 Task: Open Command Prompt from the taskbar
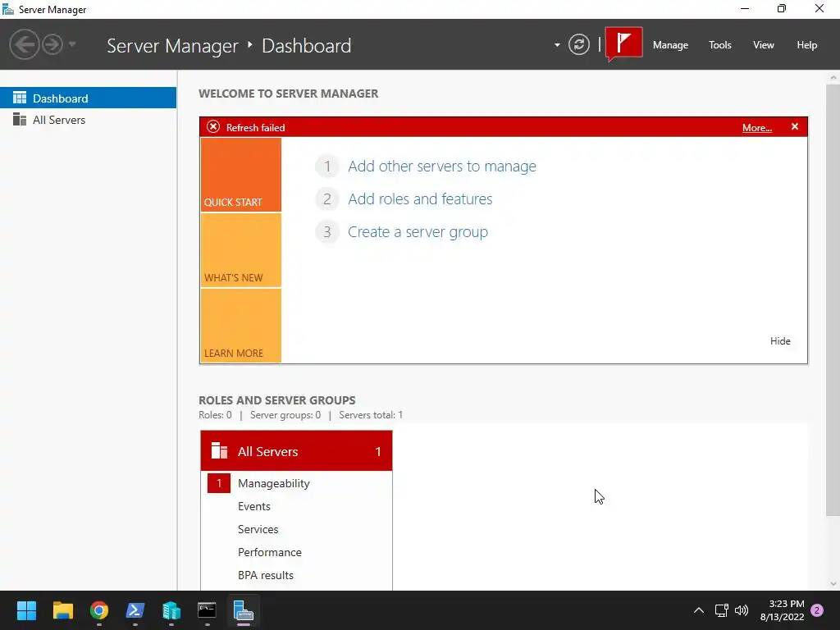(x=207, y=610)
